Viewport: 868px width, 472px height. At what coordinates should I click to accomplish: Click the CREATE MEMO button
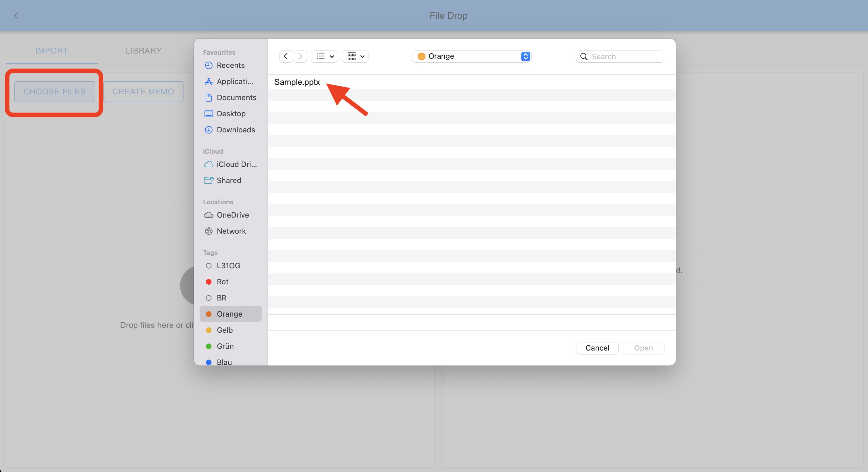pyautogui.click(x=143, y=91)
